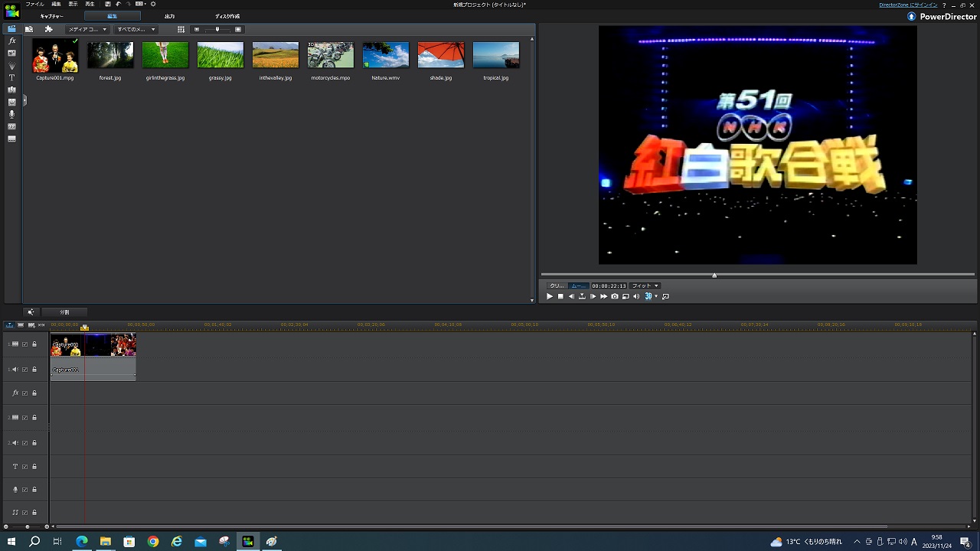The width and height of the screenshot is (980, 551).
Task: Toggle enable checkbox on title (T) track
Action: click(24, 467)
